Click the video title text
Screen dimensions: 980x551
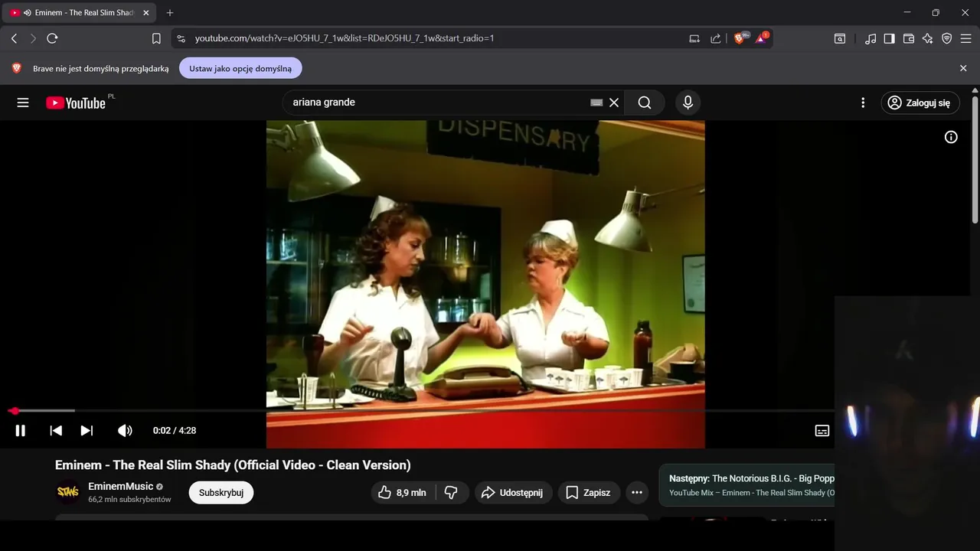coord(233,465)
